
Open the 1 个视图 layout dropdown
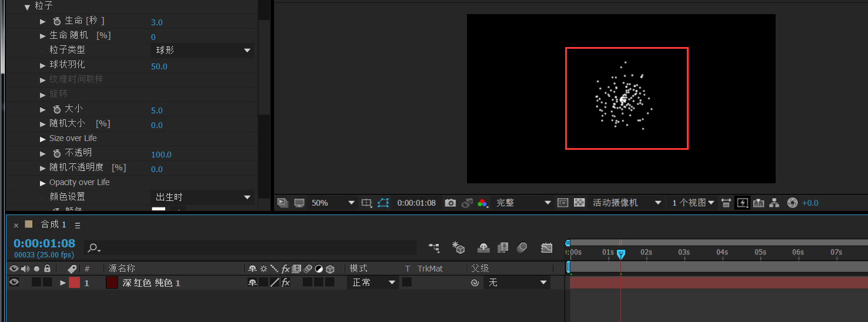pyautogui.click(x=693, y=203)
